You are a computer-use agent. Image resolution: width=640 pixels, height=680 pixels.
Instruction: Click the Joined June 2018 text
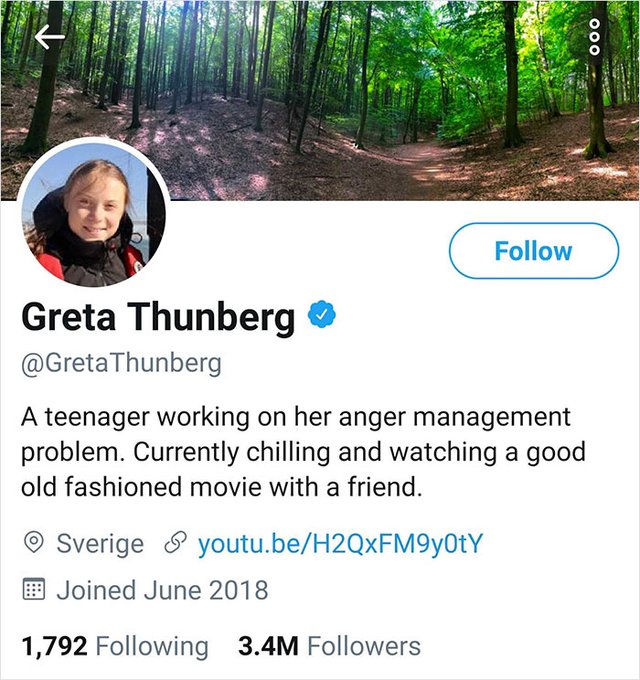(x=162, y=589)
